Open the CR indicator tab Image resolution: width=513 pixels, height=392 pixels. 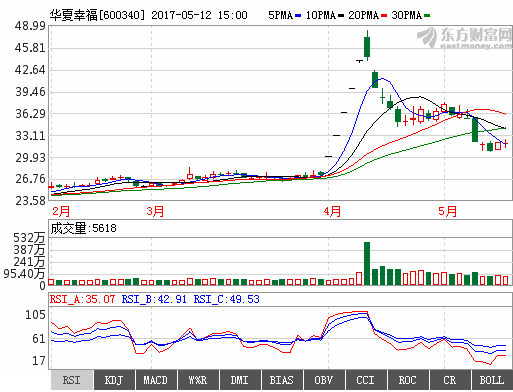coord(450,380)
